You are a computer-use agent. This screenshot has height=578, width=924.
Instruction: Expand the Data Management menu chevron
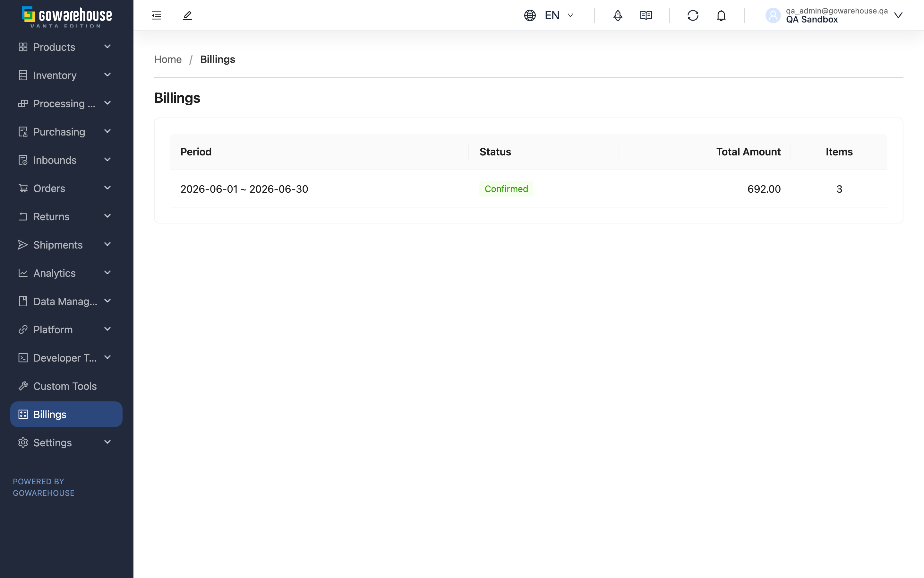click(x=108, y=301)
